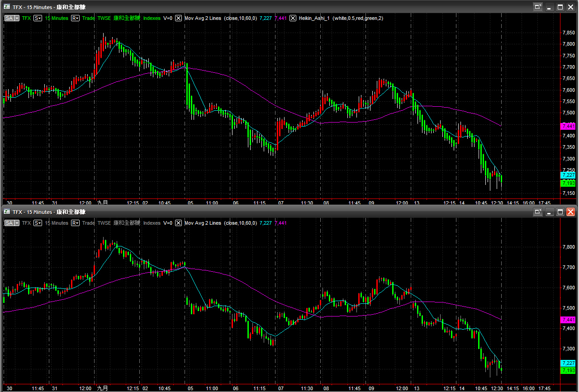Click magenta 7,441 value in lower toolbar
The image size is (579, 392).
click(x=280, y=223)
